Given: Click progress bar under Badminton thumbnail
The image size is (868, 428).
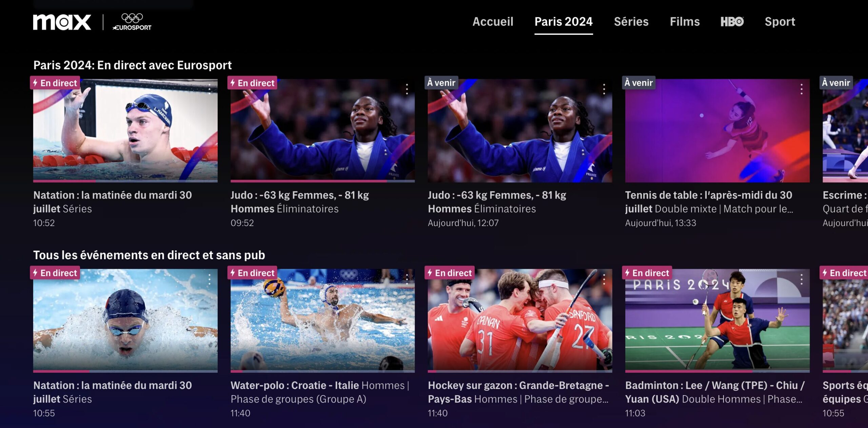Looking at the screenshot, I should [x=717, y=371].
